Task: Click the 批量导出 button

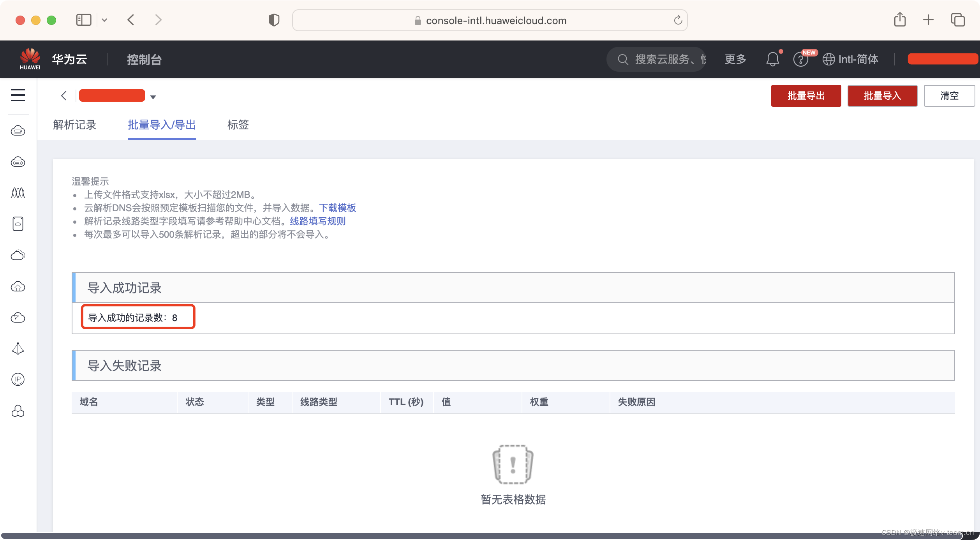Action: pos(806,96)
